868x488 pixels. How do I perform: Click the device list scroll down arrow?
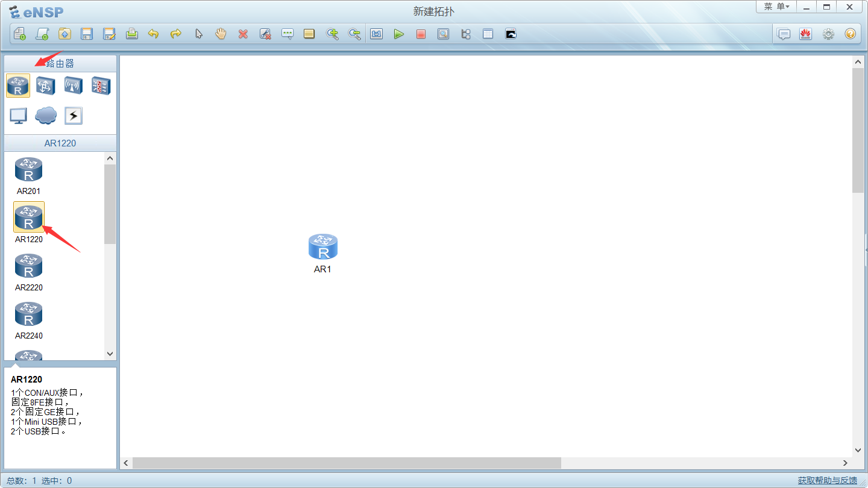pos(110,354)
